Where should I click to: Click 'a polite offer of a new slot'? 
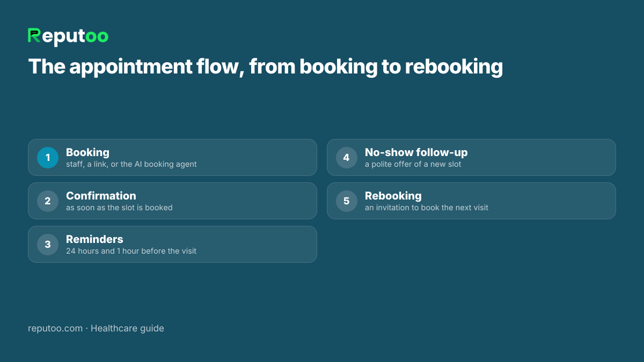click(413, 164)
